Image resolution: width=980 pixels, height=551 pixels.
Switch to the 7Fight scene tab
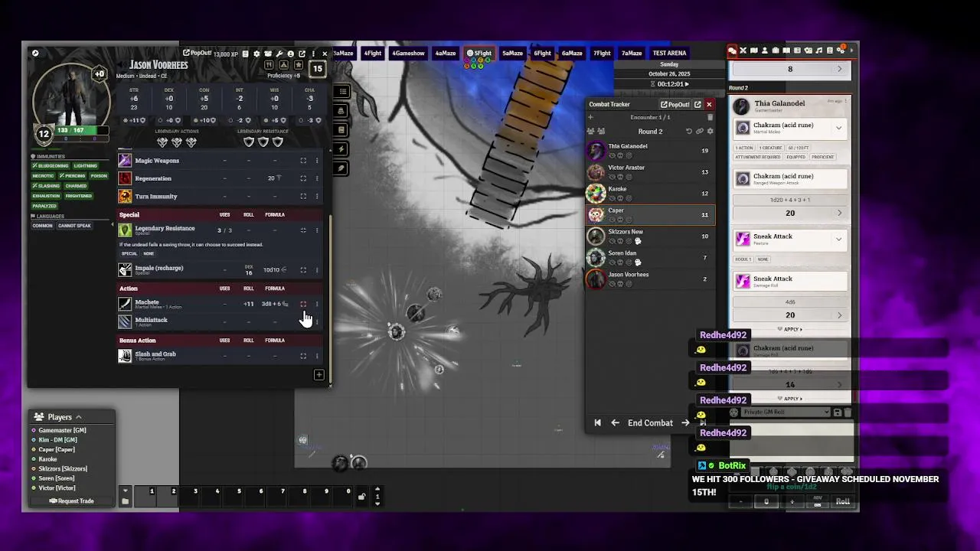603,54
